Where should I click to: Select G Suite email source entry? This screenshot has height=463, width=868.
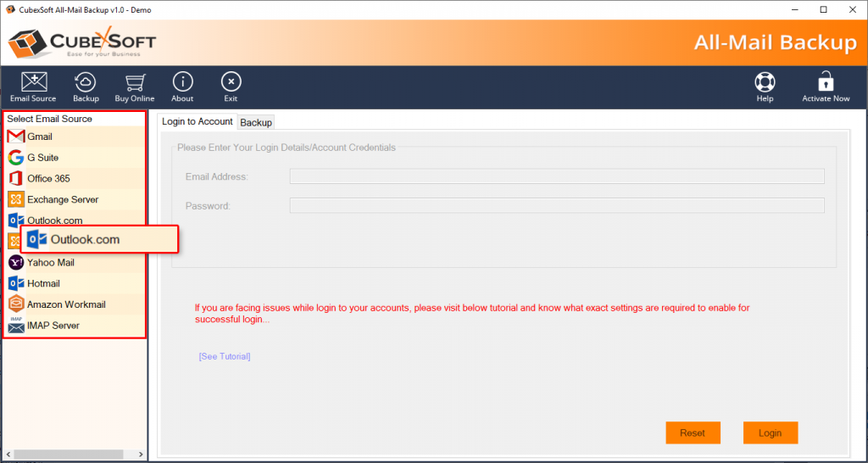[75, 158]
